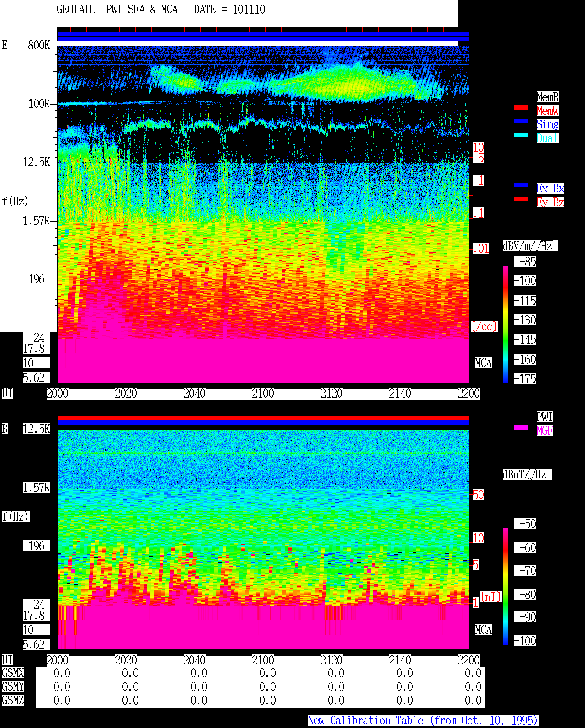585x728 pixels.
Task: Click the New Calibration Table link
Action: point(423,720)
